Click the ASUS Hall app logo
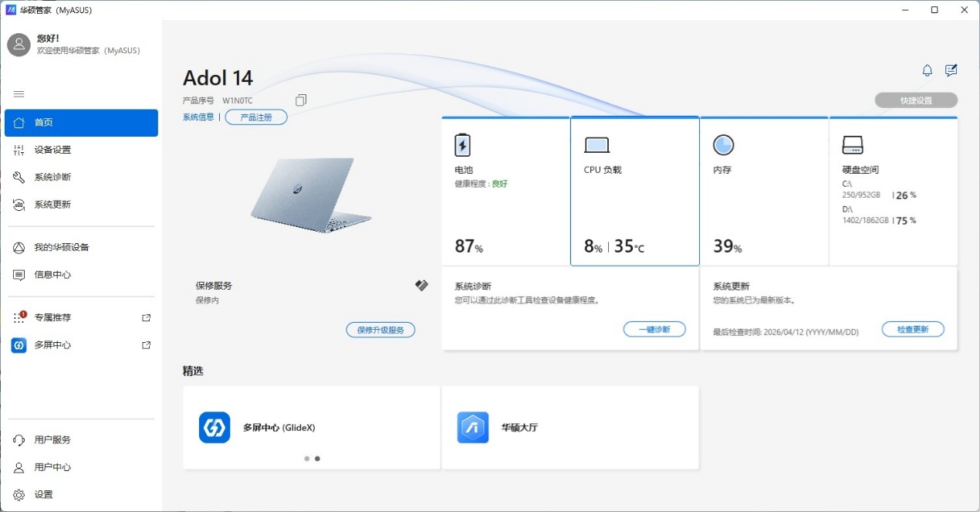This screenshot has height=512, width=980. [472, 427]
